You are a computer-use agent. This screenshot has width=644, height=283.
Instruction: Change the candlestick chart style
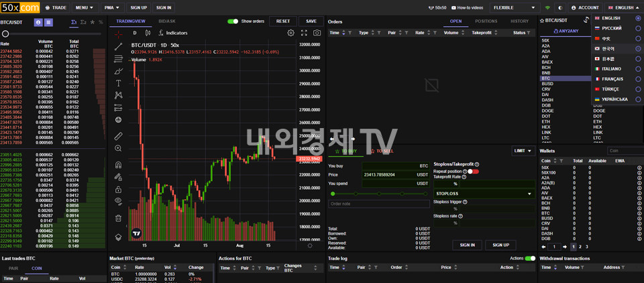[148, 33]
